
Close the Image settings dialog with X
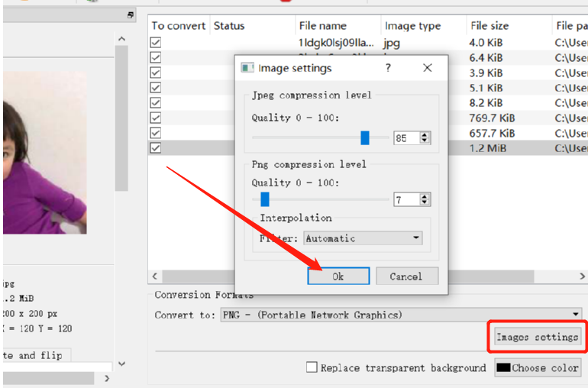[x=428, y=68]
